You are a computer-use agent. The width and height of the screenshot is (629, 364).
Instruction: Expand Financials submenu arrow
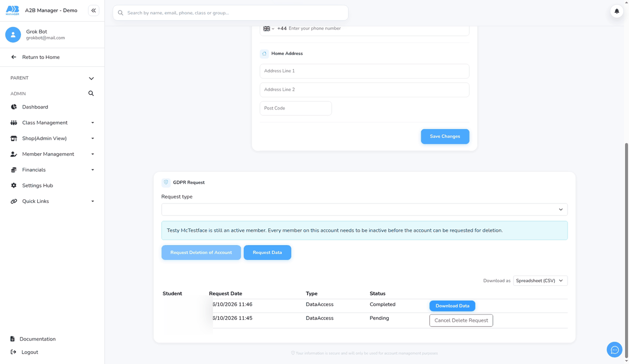(x=92, y=170)
